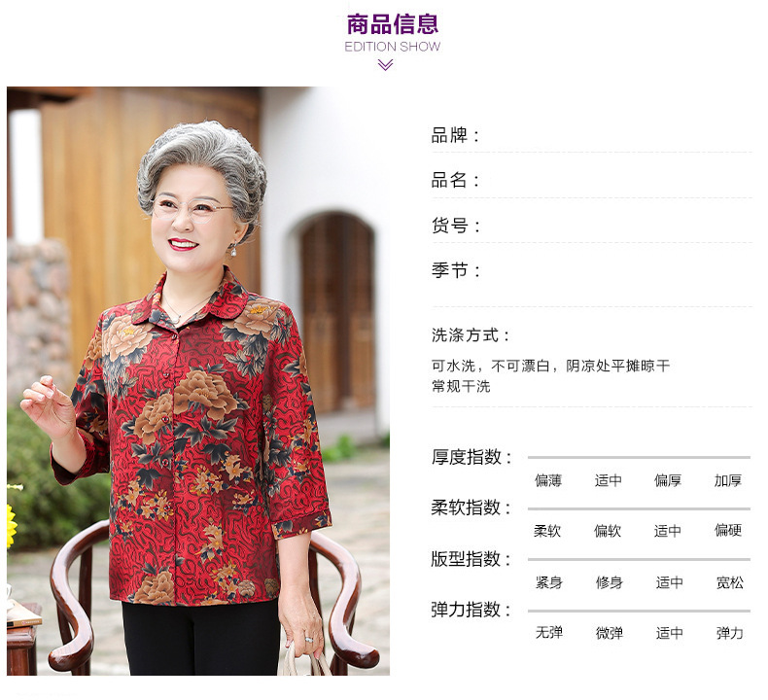The height and width of the screenshot is (700, 768).
Task: Pick 宽松 on the fit scale
Action: coord(730,582)
